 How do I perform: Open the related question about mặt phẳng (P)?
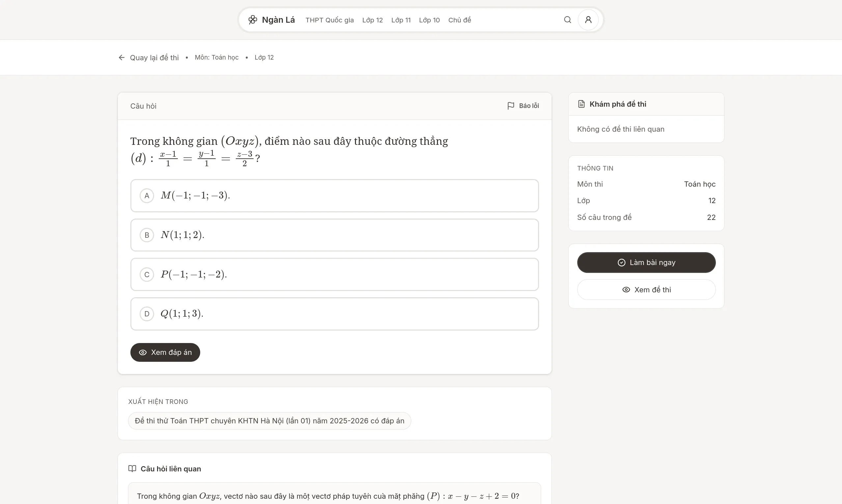328,496
